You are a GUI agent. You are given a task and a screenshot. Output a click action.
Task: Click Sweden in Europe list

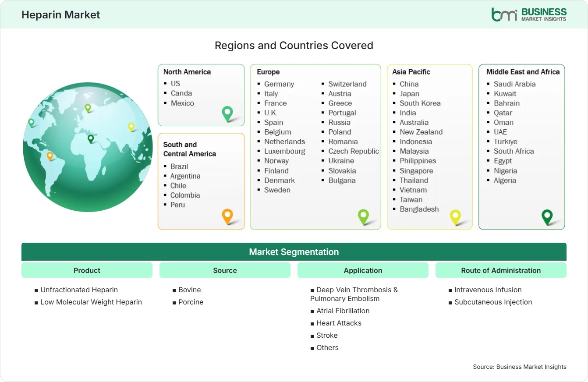click(x=277, y=190)
